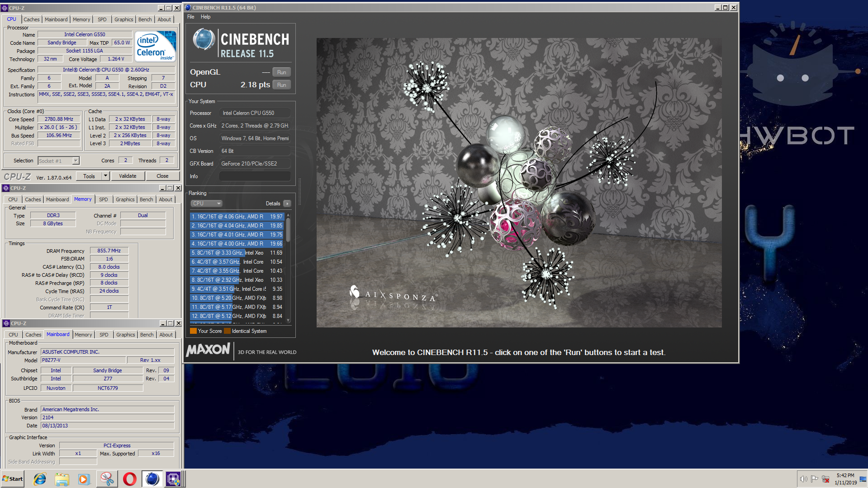Viewport: 868px width, 488px height.
Task: Click the Intel Celeron inside logo
Action: point(155,47)
